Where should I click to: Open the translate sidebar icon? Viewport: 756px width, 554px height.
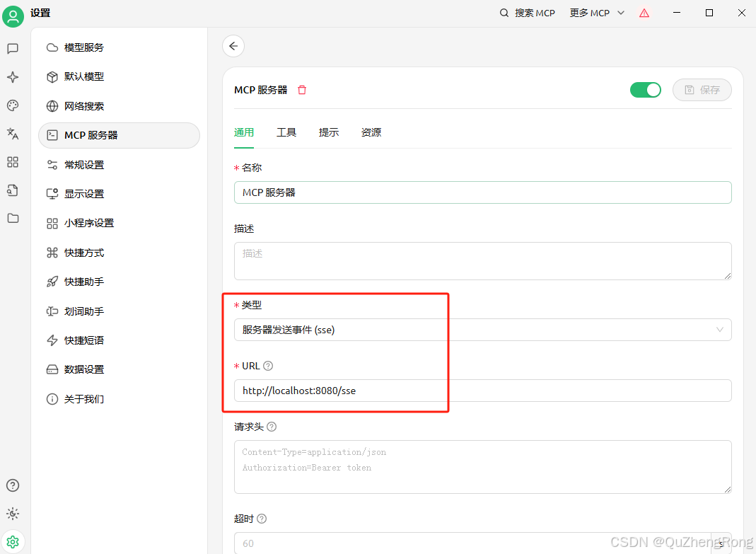[13, 134]
